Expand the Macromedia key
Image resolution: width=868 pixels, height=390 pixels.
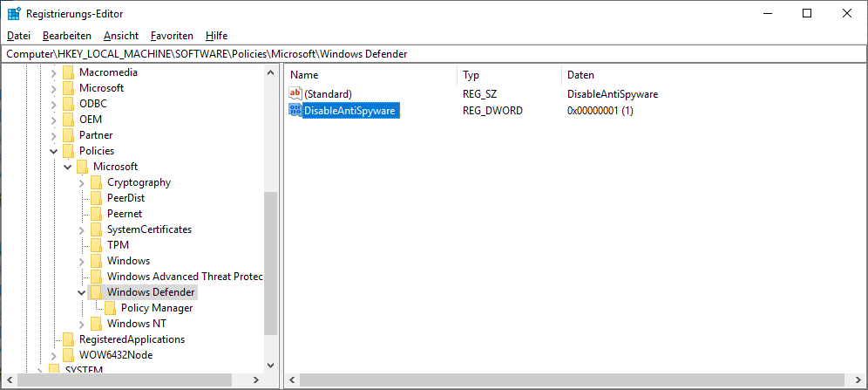(54, 72)
